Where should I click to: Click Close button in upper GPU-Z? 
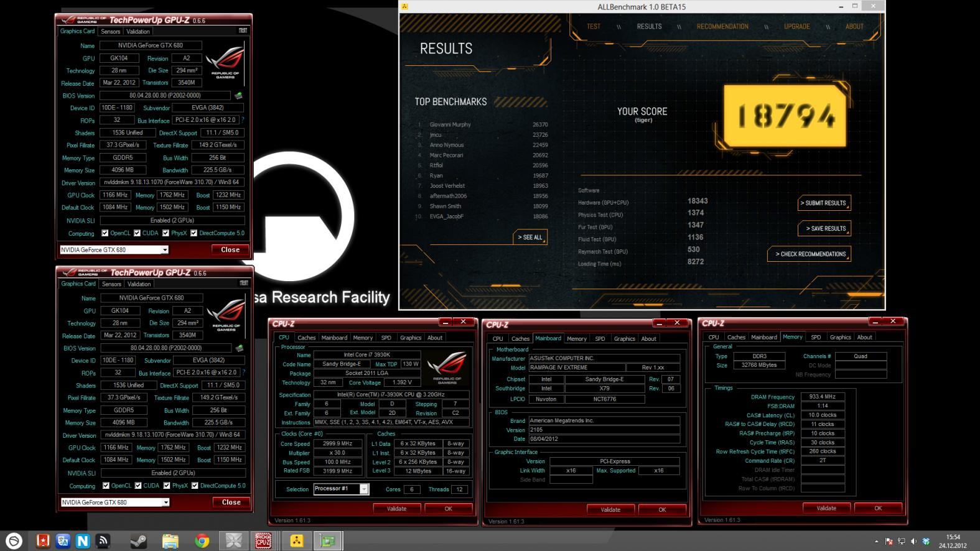[230, 249]
